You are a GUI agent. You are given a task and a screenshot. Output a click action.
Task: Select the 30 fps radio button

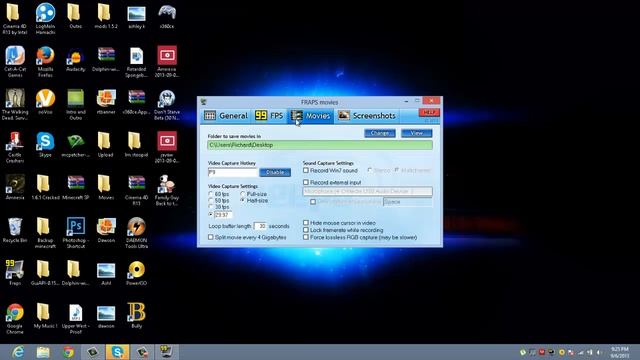click(x=211, y=207)
